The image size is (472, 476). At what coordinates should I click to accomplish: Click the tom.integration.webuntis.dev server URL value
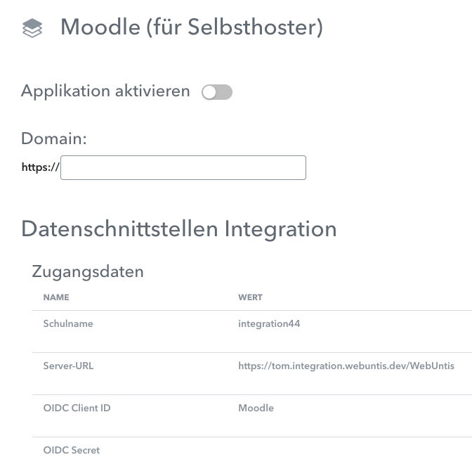point(346,366)
